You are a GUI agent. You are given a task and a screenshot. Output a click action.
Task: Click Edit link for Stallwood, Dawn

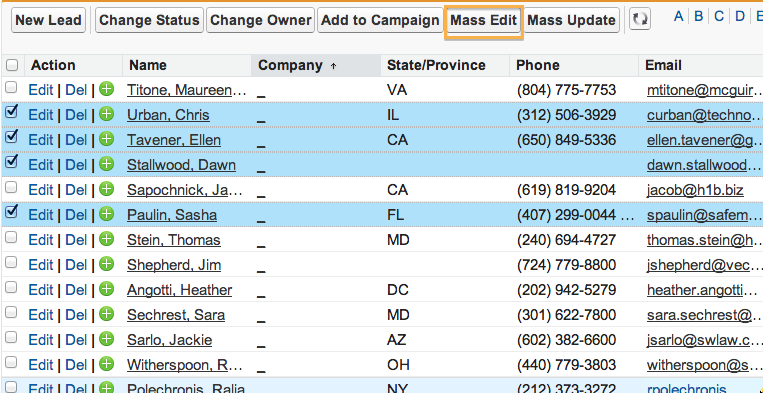tap(40, 165)
